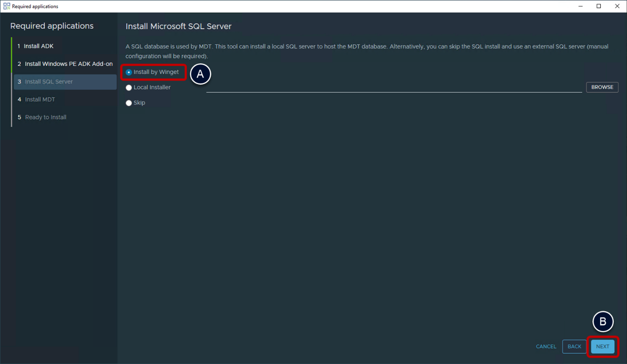Screen dimensions: 627x364
Task: Jump to step 4 Install MDT
Action: point(40,100)
